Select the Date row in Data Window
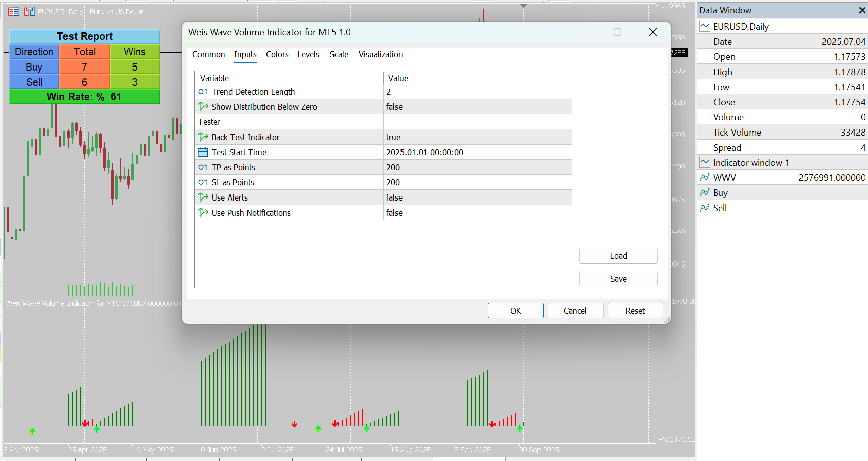Screen dimensions: 868x461 782,41
